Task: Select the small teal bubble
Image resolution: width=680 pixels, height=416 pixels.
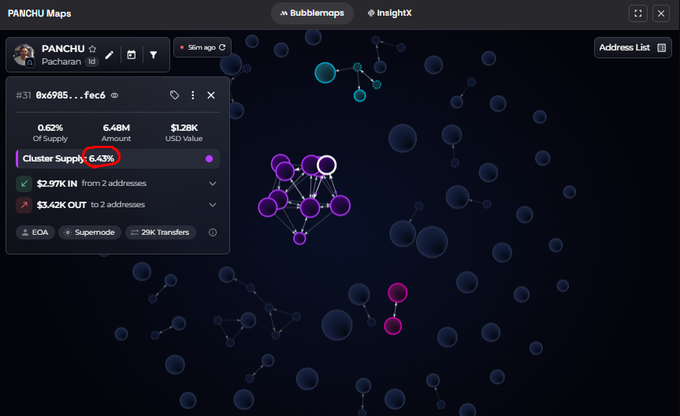Action: (x=360, y=95)
